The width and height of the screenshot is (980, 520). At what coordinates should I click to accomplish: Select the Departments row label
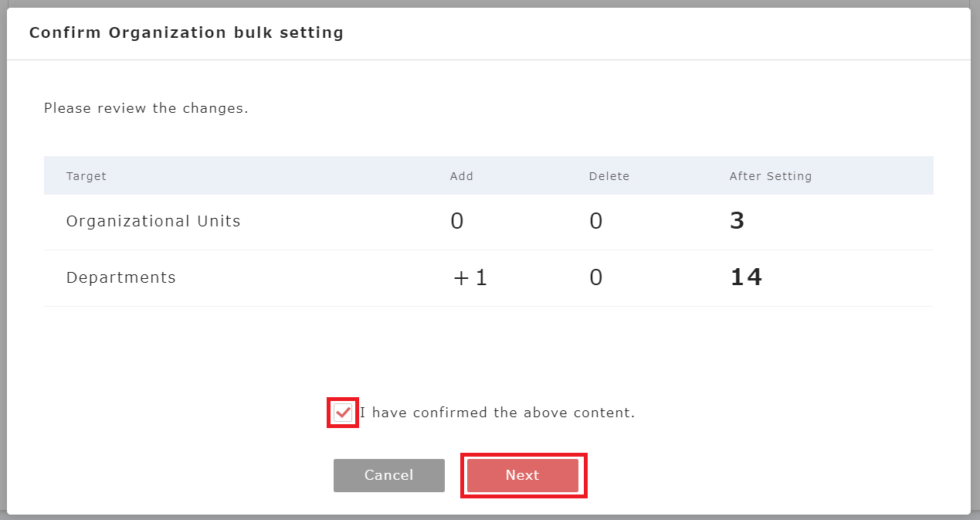[x=121, y=277]
